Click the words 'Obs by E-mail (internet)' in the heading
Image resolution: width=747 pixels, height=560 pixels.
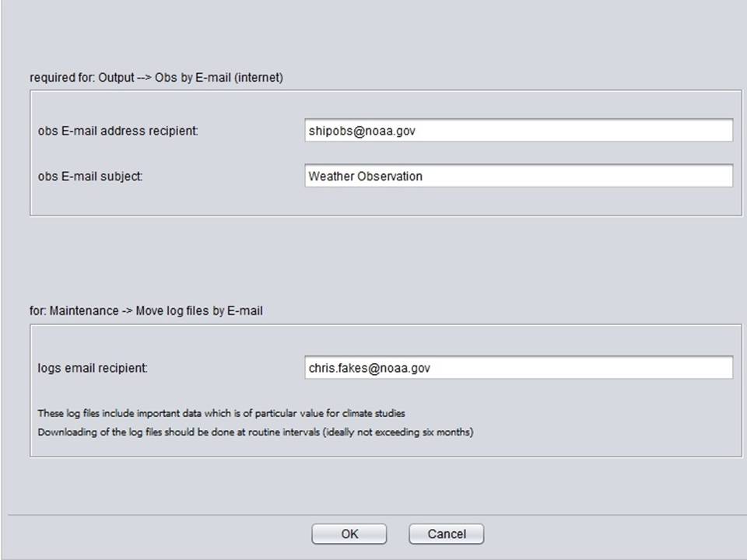(x=219, y=78)
